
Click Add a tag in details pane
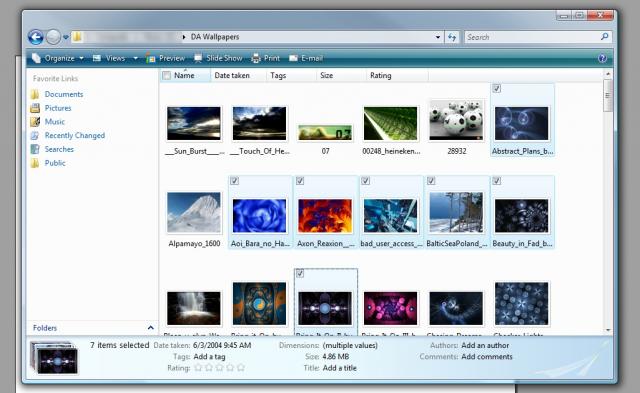pyautogui.click(x=209, y=357)
